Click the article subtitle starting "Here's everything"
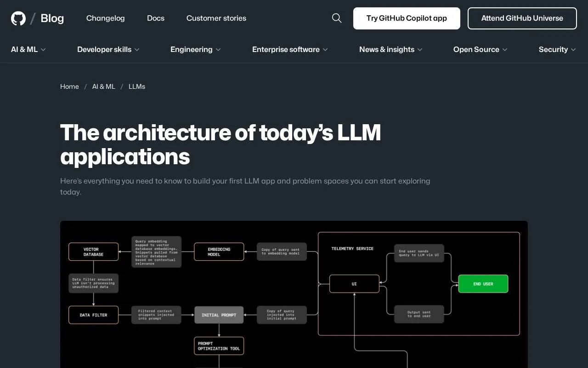588x368 pixels. point(245,186)
